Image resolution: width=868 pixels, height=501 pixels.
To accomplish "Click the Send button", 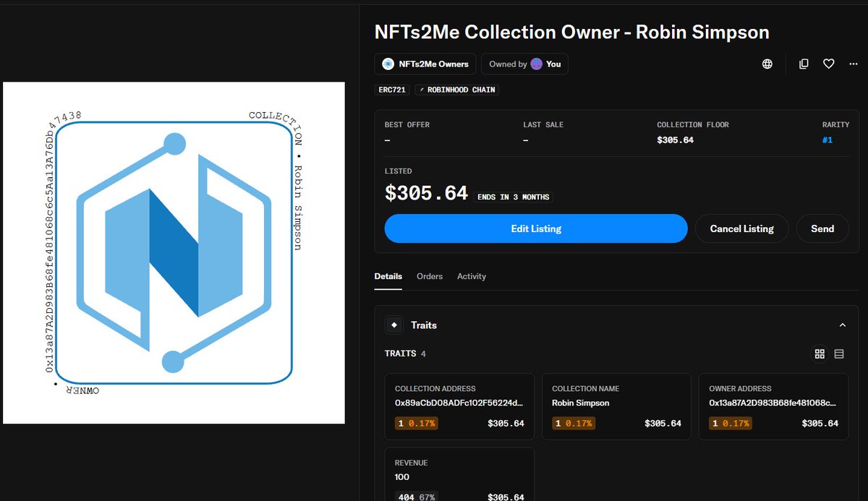I will [822, 228].
